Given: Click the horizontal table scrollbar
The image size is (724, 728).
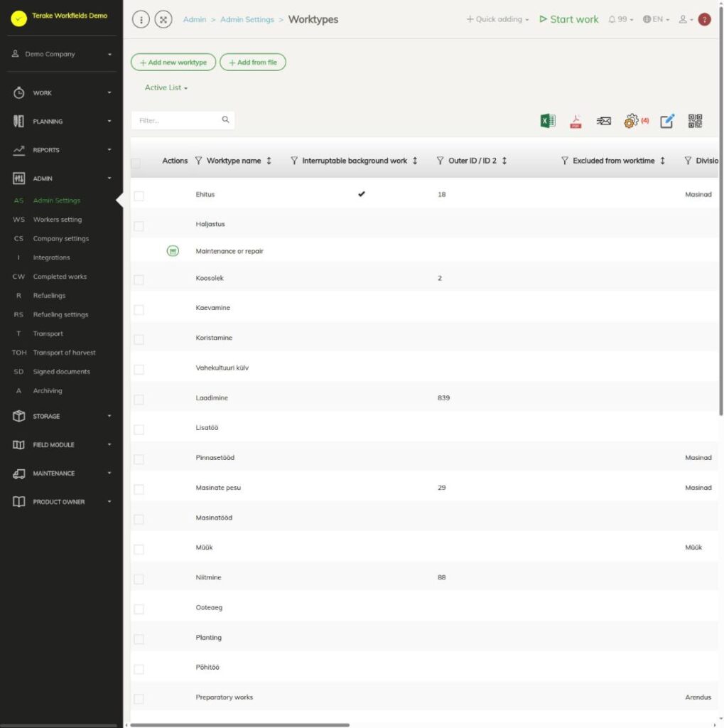Looking at the screenshot, I should pyautogui.click(x=240, y=724).
